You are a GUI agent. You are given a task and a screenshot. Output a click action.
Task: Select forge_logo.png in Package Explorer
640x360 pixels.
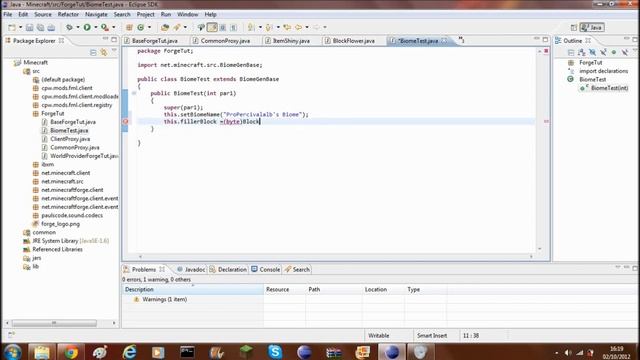(60, 224)
